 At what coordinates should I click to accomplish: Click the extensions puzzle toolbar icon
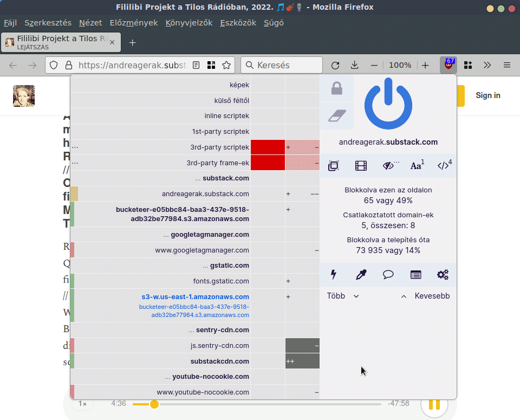coord(468,65)
